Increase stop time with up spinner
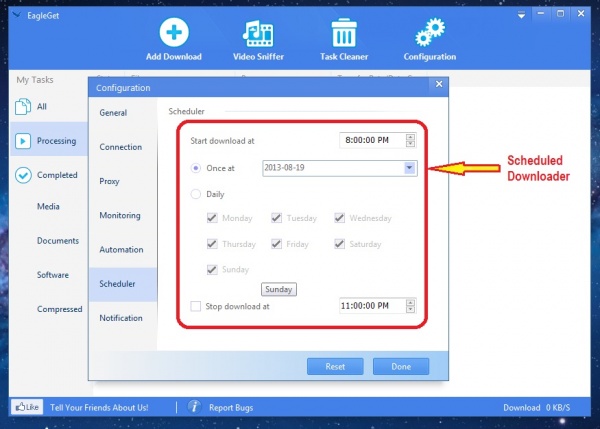The image size is (600, 429). [410, 302]
